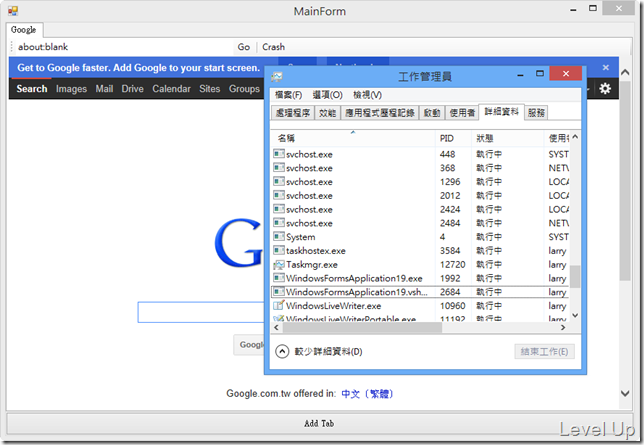Click browser page scroll down arrow
Viewport: 644px width, 445px height.
point(625,393)
